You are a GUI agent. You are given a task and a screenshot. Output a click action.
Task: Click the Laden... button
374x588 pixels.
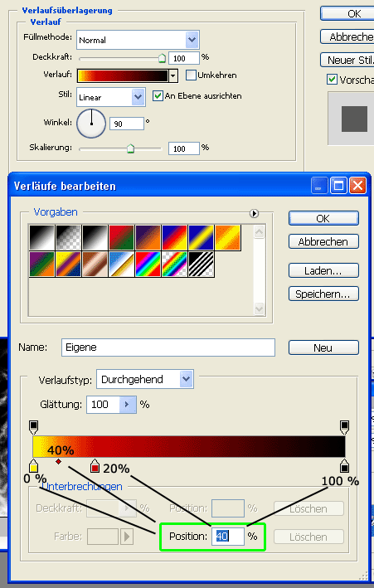pyautogui.click(x=323, y=270)
